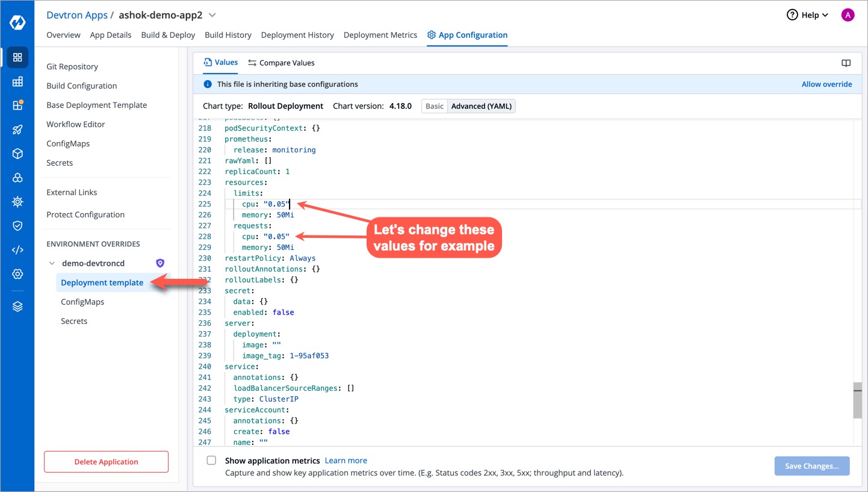
Task: Open the readme book icon
Action: point(846,63)
